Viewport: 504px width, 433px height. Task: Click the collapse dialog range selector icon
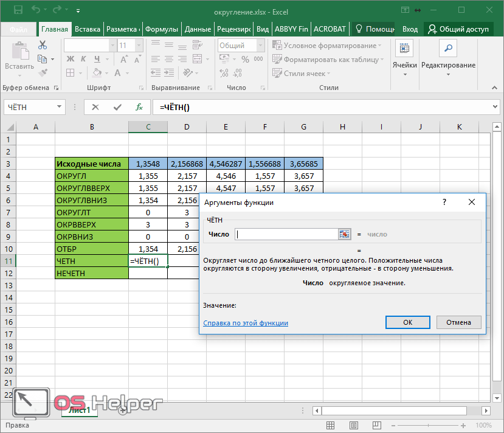(344, 234)
